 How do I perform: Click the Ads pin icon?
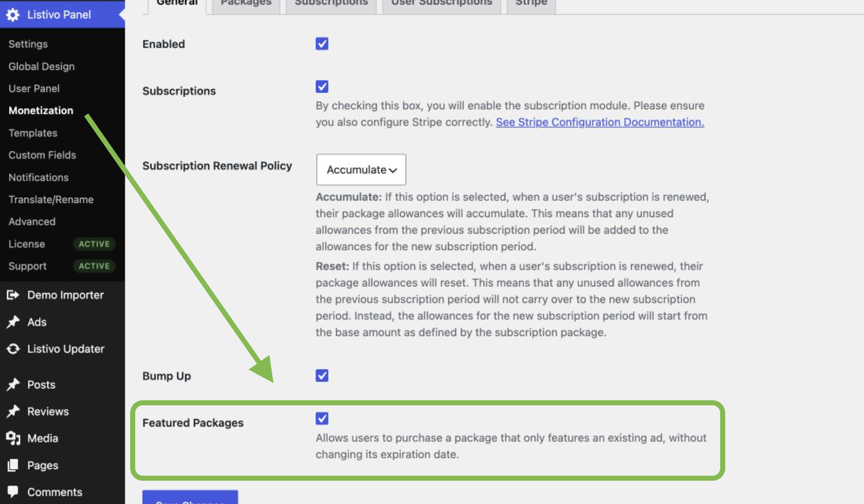[13, 322]
